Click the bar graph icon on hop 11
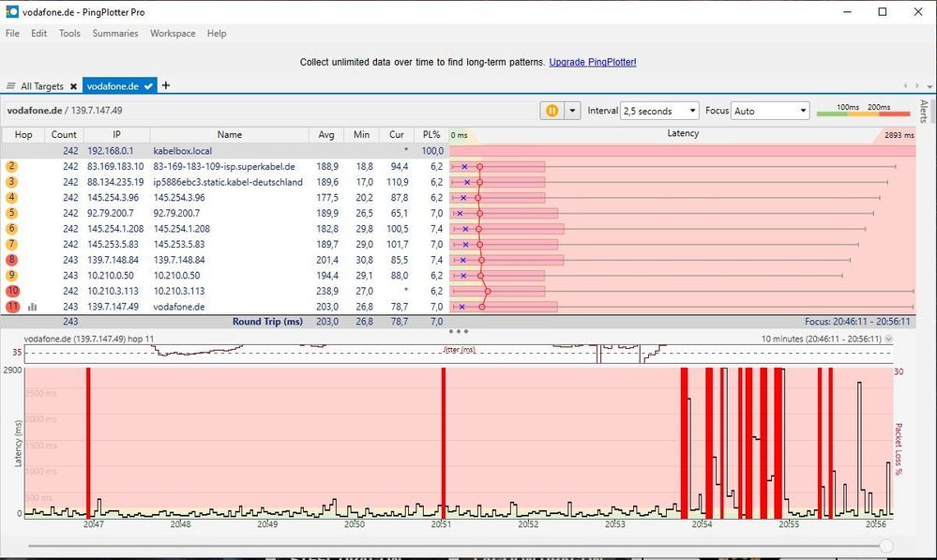The height and width of the screenshot is (560, 937). click(33, 307)
